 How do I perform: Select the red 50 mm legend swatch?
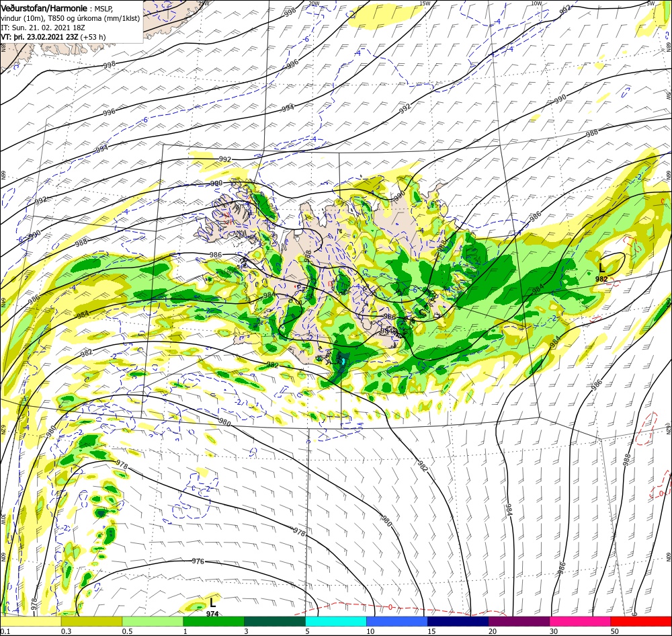pos(640,621)
